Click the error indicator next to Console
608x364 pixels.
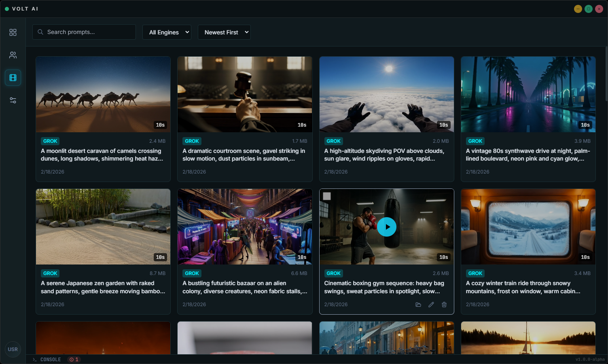click(x=74, y=359)
